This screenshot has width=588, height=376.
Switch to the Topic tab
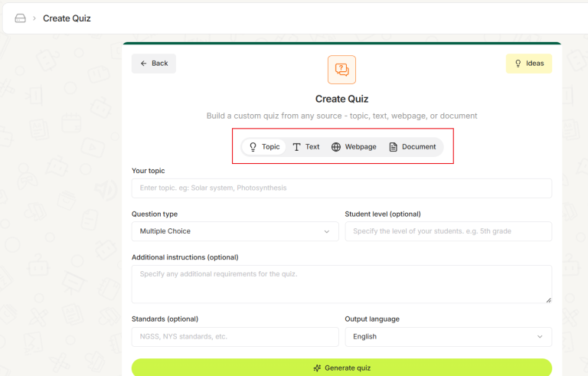point(264,147)
